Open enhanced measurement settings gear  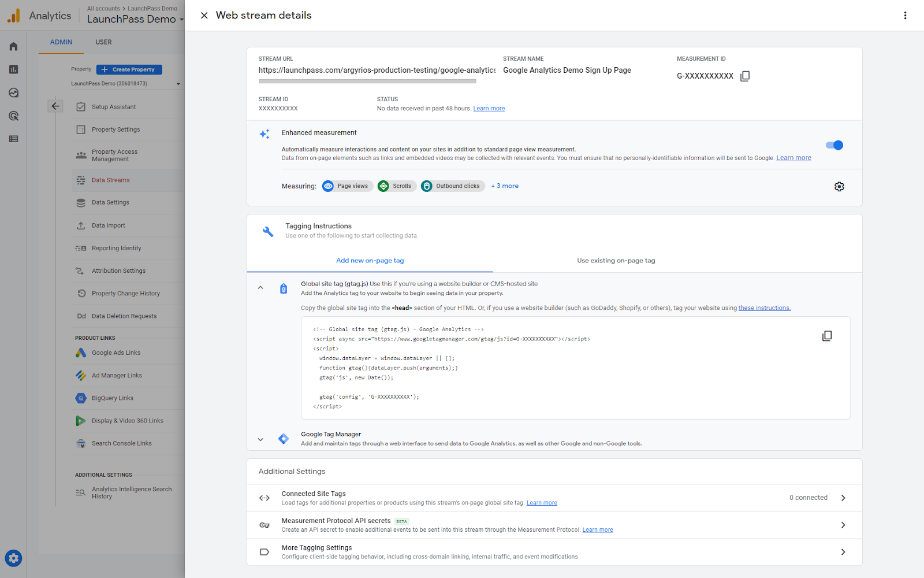(839, 186)
